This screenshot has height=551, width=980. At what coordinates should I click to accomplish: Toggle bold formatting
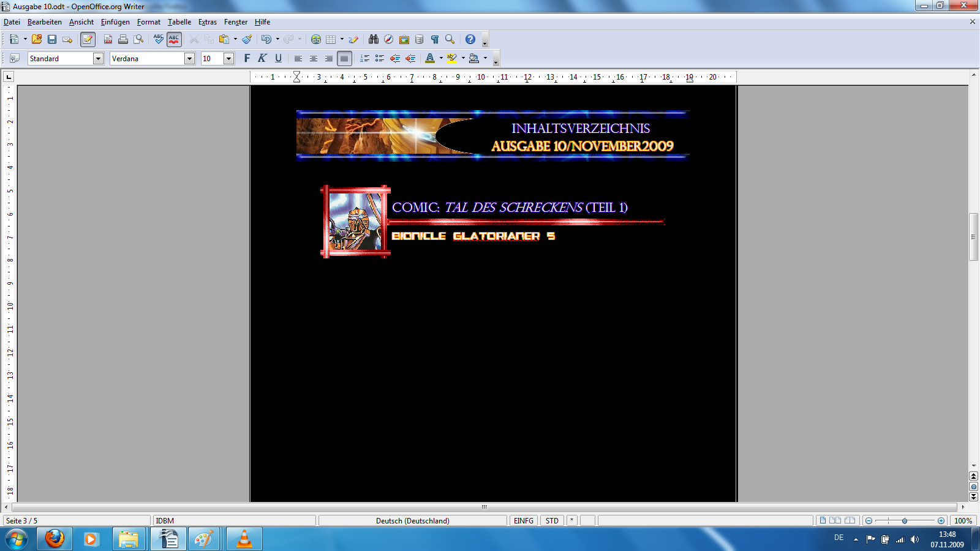(247, 58)
